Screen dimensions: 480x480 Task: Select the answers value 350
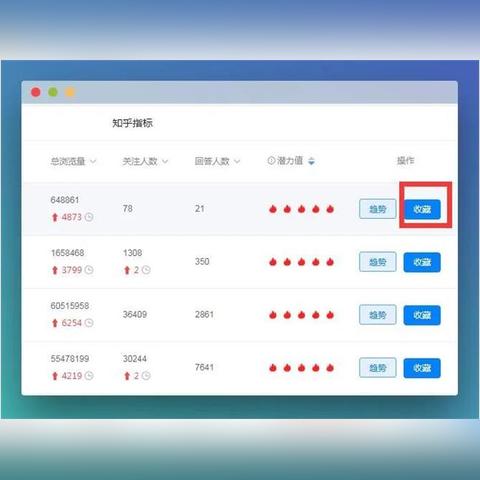(x=202, y=261)
